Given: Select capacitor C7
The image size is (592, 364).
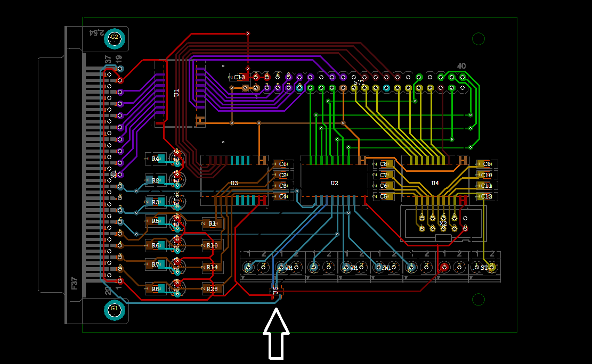Looking at the screenshot, I should pyautogui.click(x=383, y=175).
